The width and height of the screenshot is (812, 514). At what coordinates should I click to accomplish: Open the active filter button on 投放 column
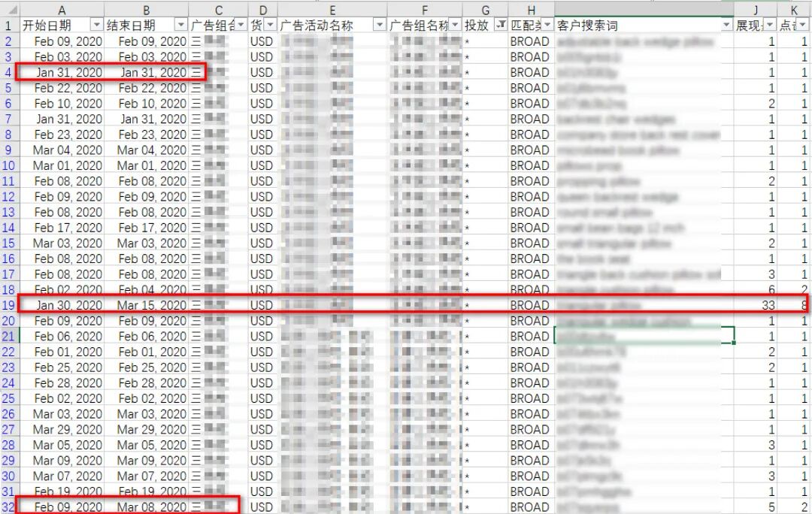click(x=501, y=25)
